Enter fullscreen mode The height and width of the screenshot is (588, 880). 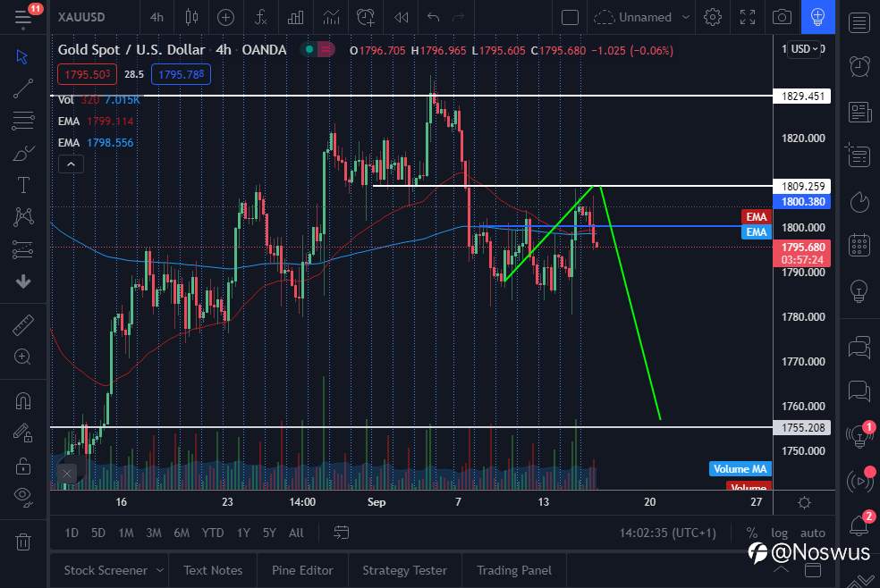click(x=748, y=17)
